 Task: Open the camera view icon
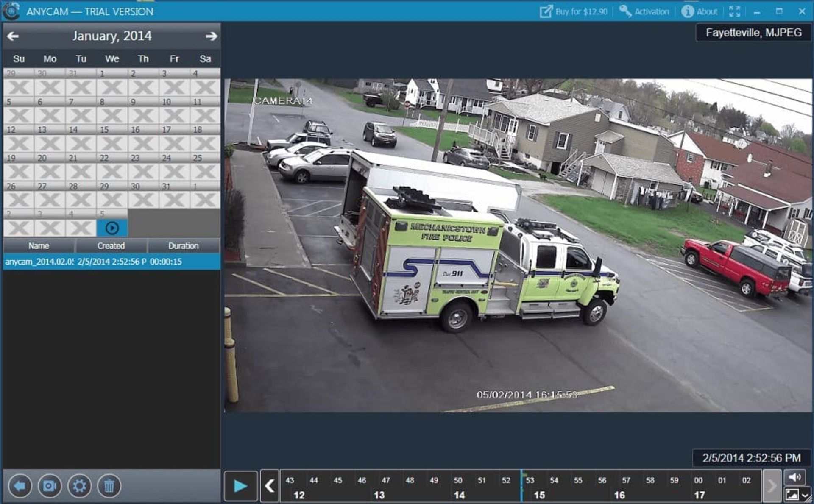[x=50, y=486]
